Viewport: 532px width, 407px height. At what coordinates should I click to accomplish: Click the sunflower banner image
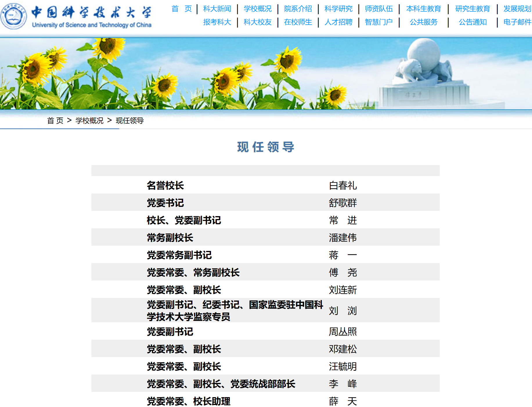pos(266,74)
